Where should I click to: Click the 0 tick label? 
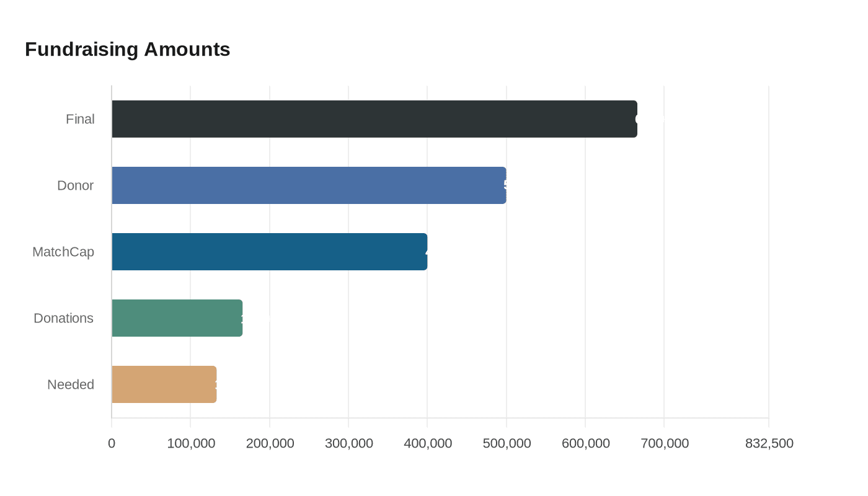tap(111, 443)
